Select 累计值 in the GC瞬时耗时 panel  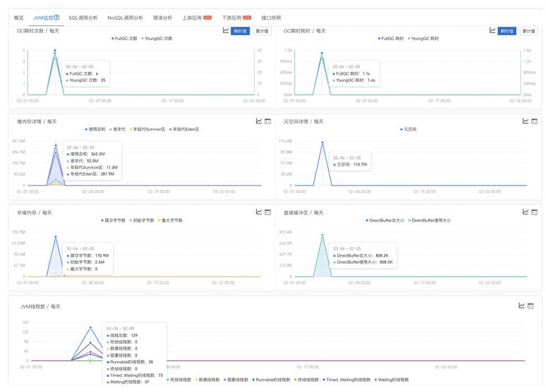528,31
